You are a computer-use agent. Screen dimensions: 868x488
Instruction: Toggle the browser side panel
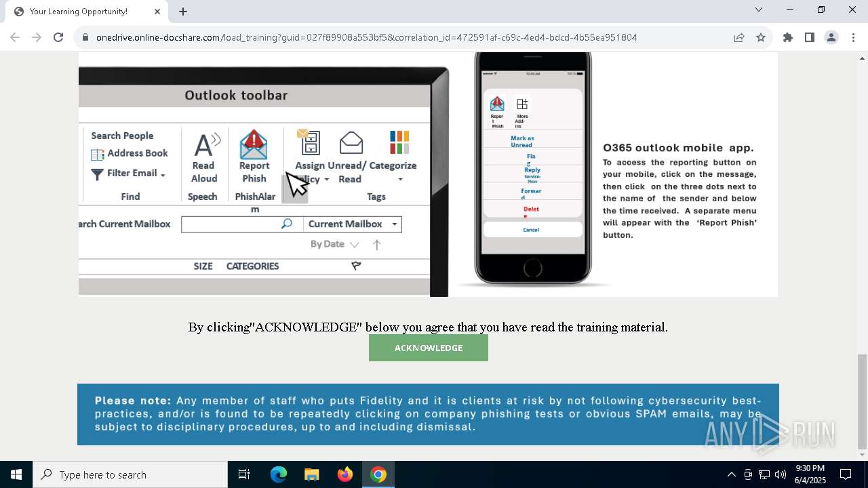click(x=810, y=37)
